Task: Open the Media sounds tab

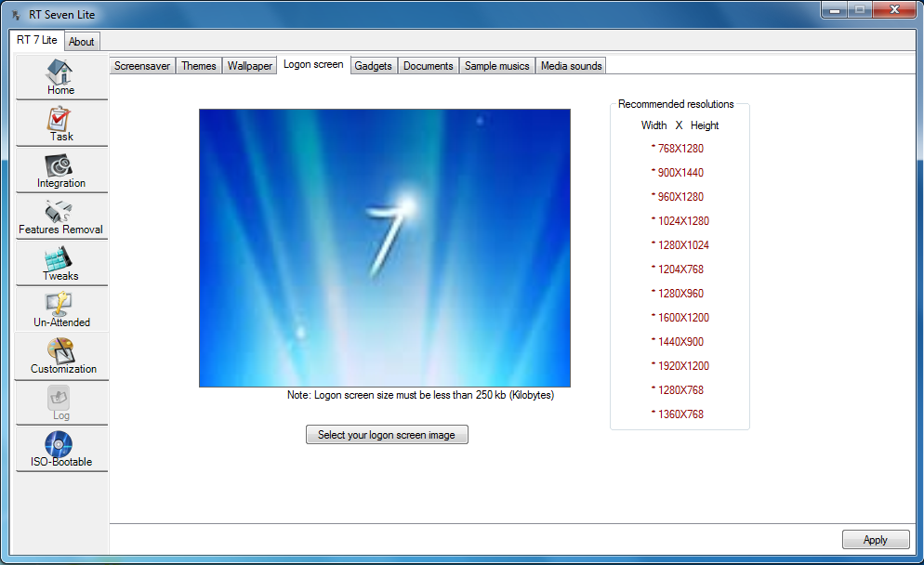Action: point(571,66)
